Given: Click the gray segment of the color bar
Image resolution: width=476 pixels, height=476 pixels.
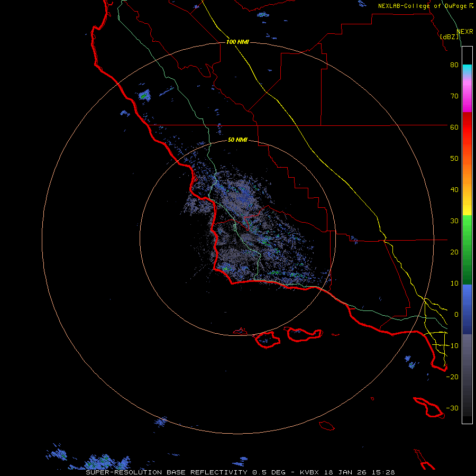Looking at the screenshot, I should [467, 375].
